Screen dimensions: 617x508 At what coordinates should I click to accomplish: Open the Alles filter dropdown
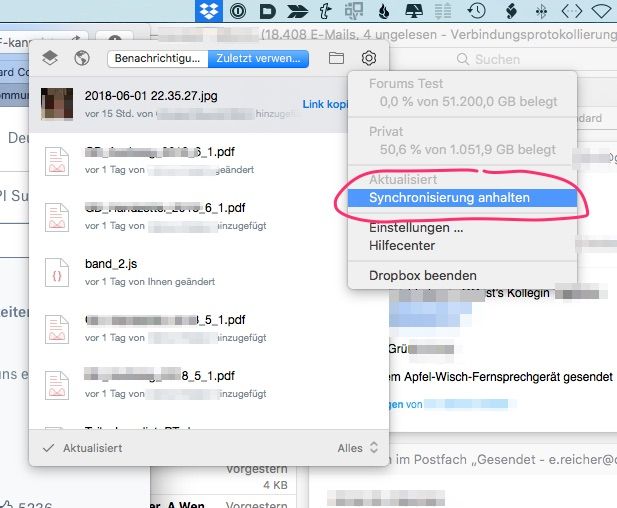tap(357, 448)
